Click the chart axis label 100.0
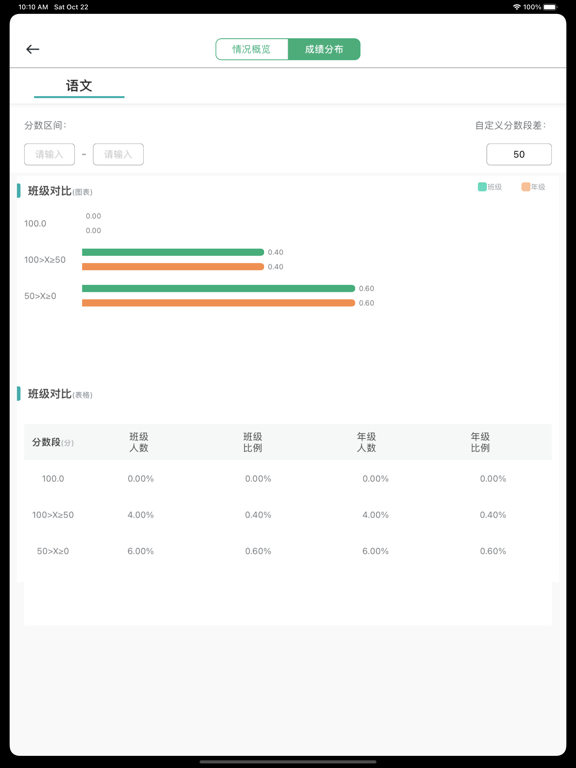 35,223
